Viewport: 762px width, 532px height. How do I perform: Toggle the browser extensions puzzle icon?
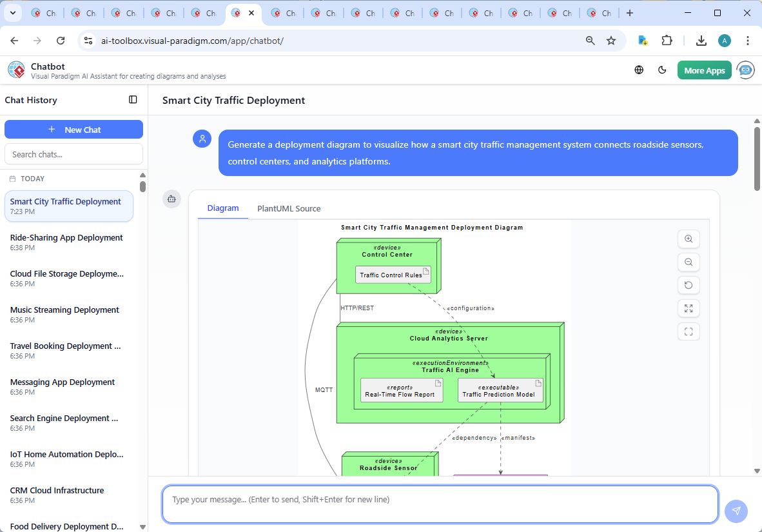click(667, 40)
